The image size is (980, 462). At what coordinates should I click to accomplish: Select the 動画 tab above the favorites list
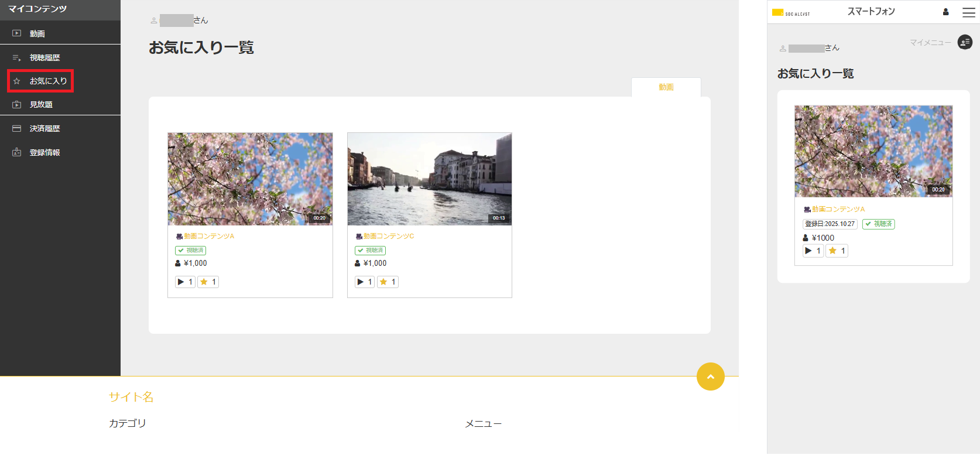click(x=666, y=87)
